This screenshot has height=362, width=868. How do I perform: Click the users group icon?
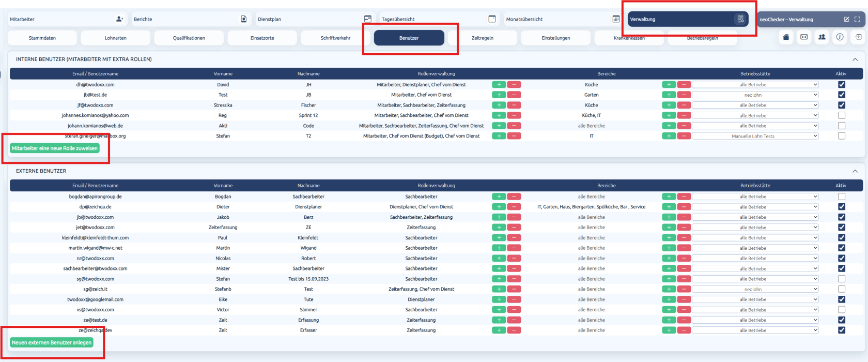(x=822, y=37)
